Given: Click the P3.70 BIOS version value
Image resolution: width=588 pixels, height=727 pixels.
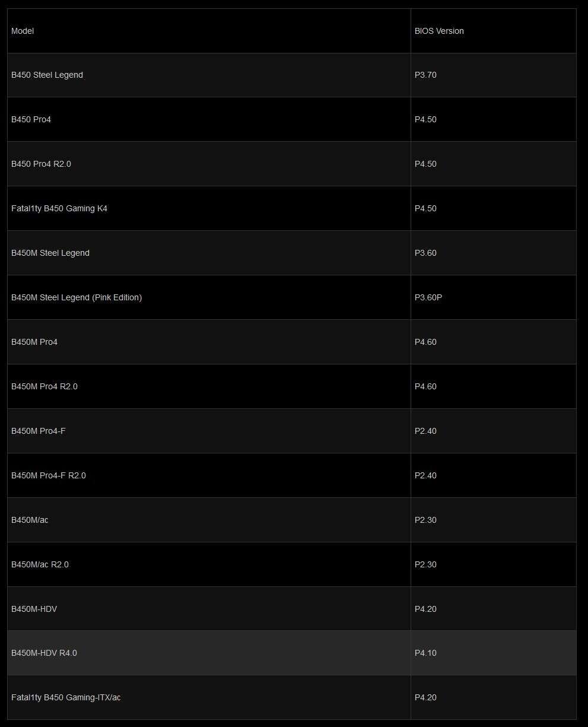Looking at the screenshot, I should pyautogui.click(x=425, y=75).
